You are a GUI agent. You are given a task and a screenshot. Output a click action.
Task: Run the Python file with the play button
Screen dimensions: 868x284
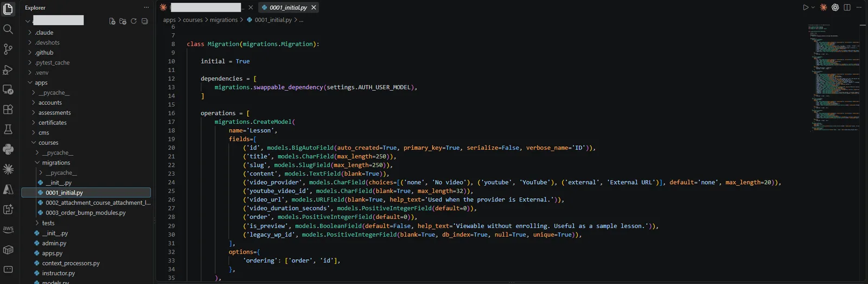806,8
